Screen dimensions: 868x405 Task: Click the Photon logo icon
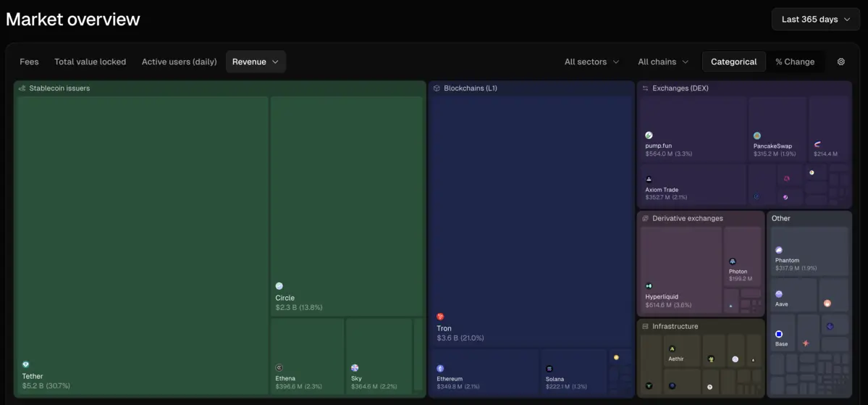click(x=733, y=261)
